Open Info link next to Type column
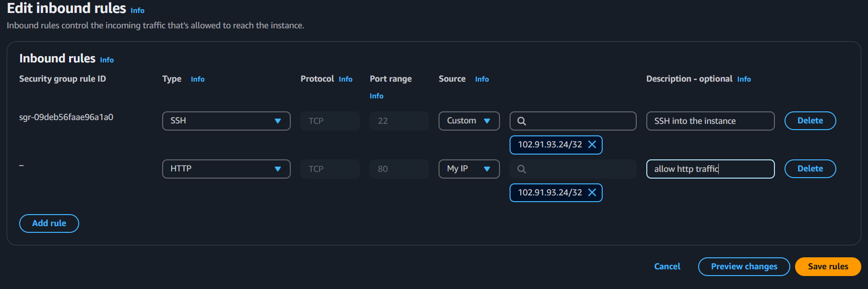The image size is (868, 289). tap(198, 79)
